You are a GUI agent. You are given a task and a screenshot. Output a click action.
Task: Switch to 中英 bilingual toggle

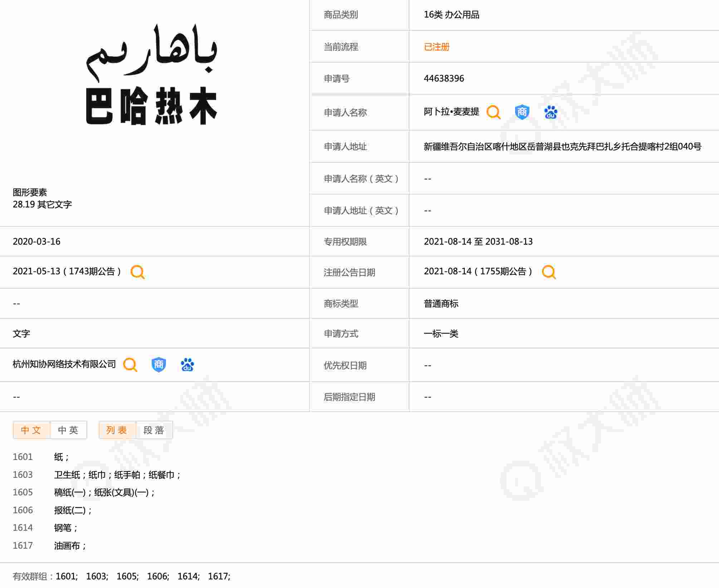click(68, 430)
